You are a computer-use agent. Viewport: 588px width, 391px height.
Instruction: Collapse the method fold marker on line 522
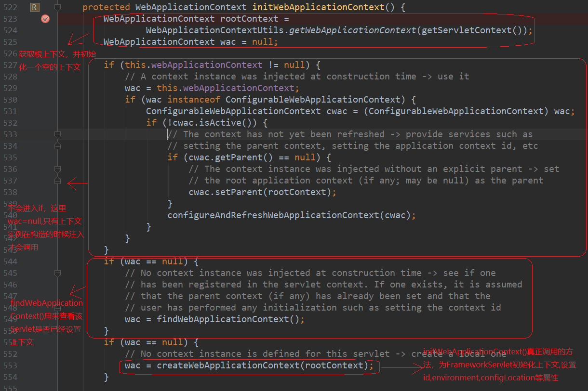click(58, 7)
